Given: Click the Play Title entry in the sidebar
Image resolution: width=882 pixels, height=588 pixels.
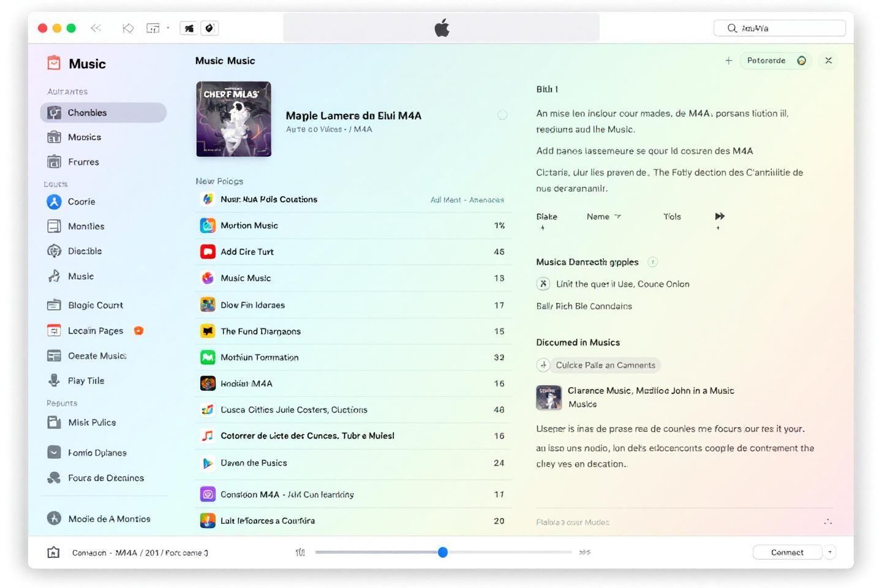Looking at the screenshot, I should click(86, 380).
